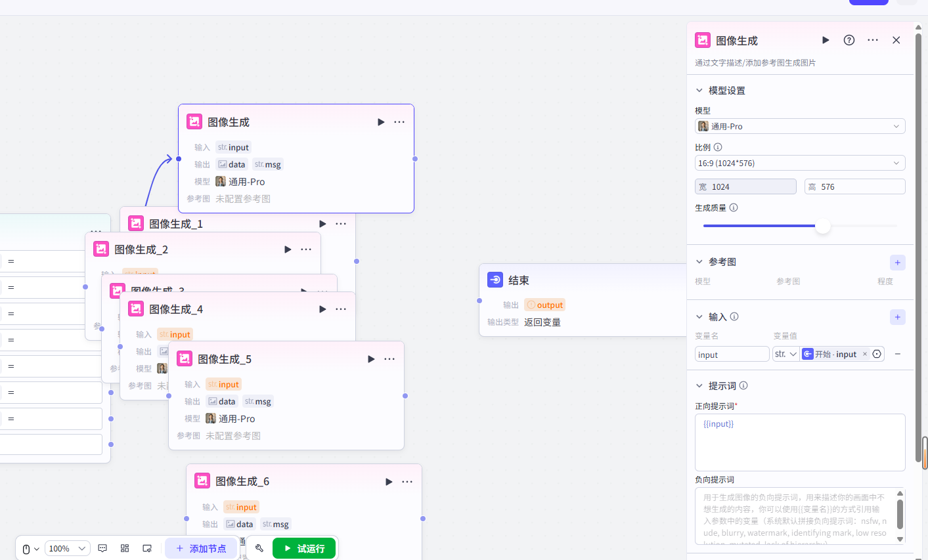Screen dimensions: 928x560
Task: Click the 图像生成_5 node icon
Action: coord(185,358)
